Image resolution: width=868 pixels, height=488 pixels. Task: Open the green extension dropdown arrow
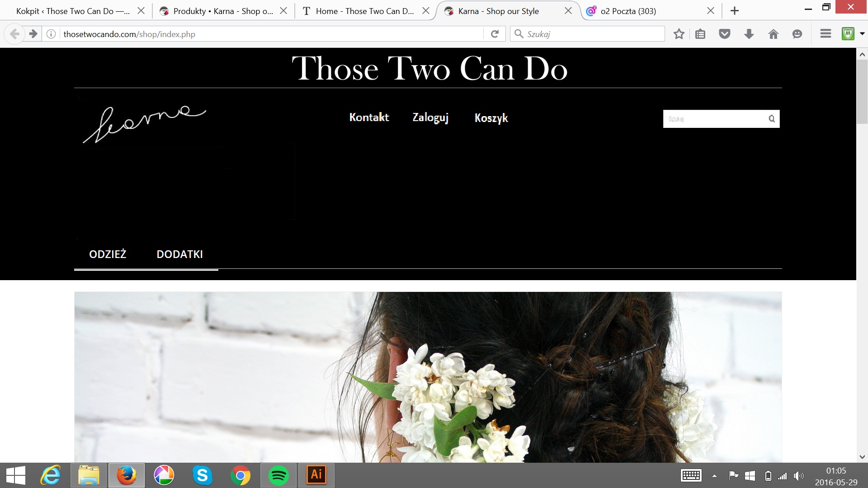[862, 34]
